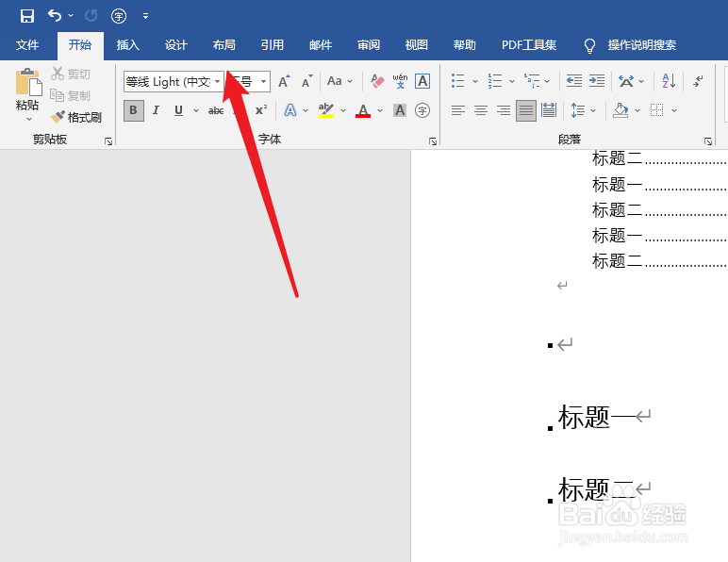The width and height of the screenshot is (728, 562).
Task: Toggle character shading with the grey A
Action: (x=400, y=110)
